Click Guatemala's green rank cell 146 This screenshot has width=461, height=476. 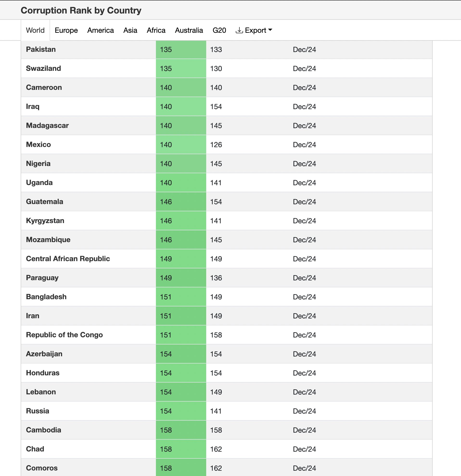181,202
